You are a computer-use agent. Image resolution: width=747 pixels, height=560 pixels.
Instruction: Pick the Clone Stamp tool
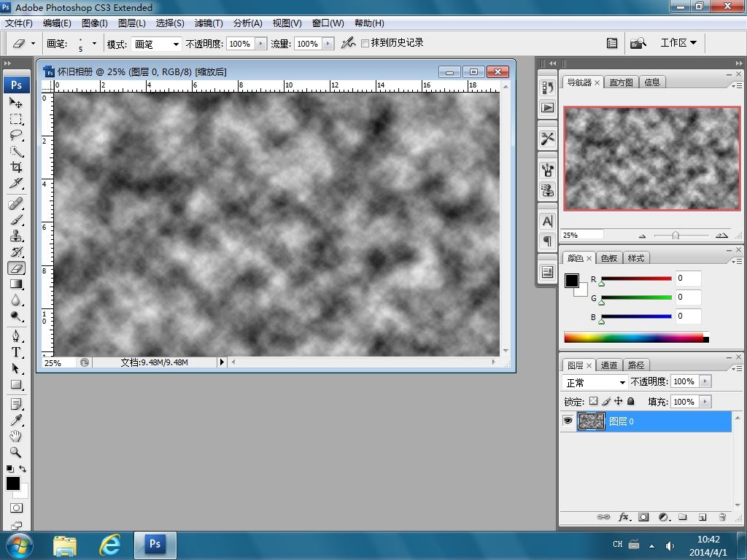click(x=16, y=236)
